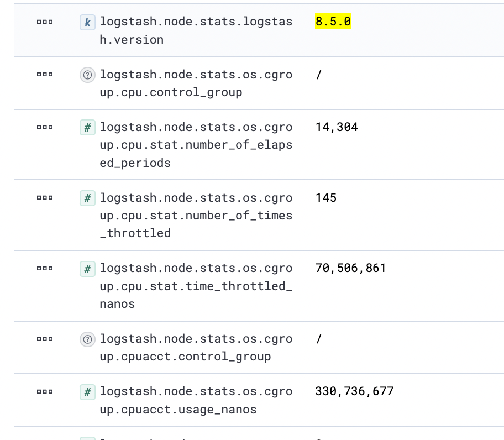
Task: Click value 14,304
Action: (x=337, y=127)
